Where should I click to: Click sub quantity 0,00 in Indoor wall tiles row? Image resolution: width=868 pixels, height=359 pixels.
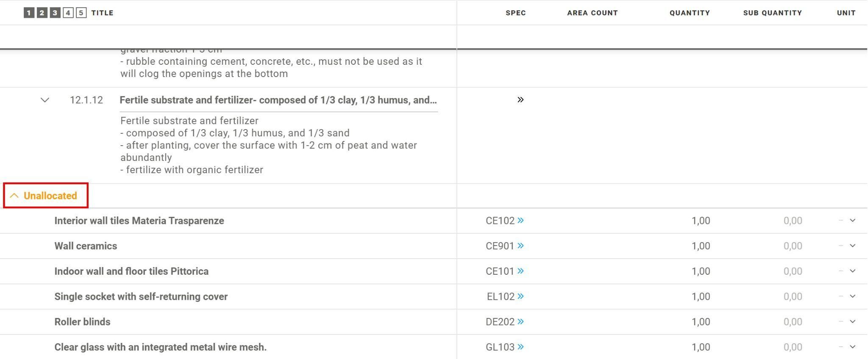click(793, 271)
